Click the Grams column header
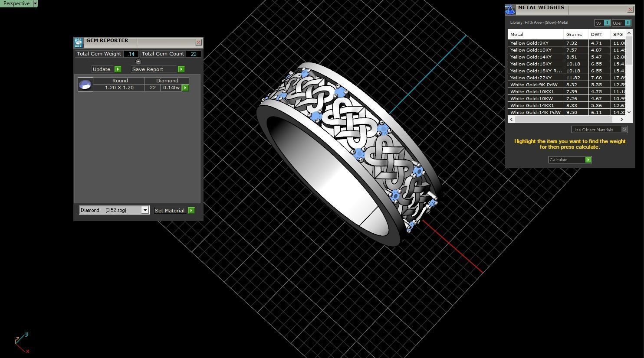This screenshot has width=644, height=358. pyautogui.click(x=575, y=34)
